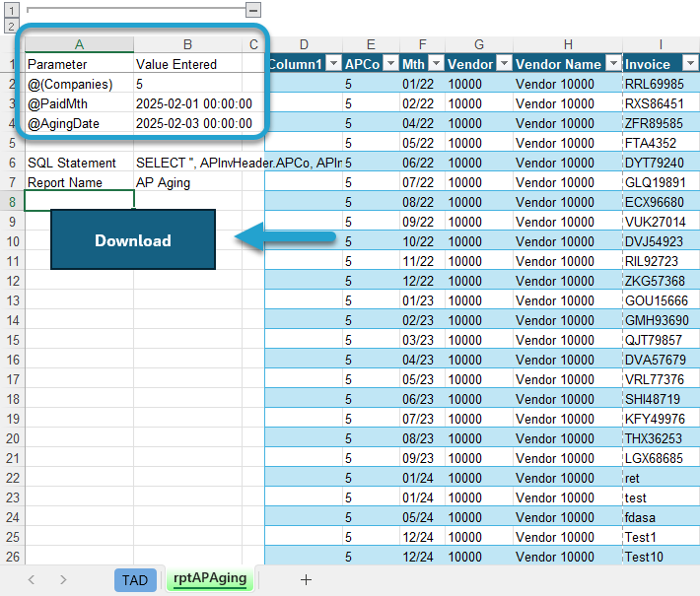Image resolution: width=700 pixels, height=596 pixels.
Task: Click invoice SHI48719
Action: [x=661, y=399]
